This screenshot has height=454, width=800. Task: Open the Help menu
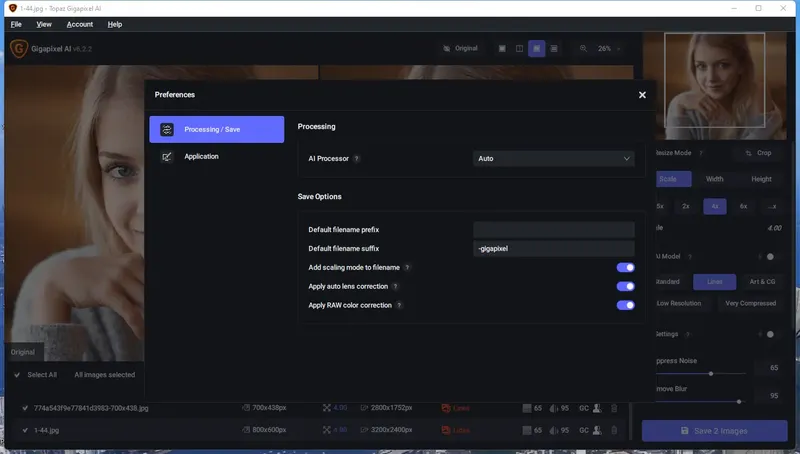[115, 24]
